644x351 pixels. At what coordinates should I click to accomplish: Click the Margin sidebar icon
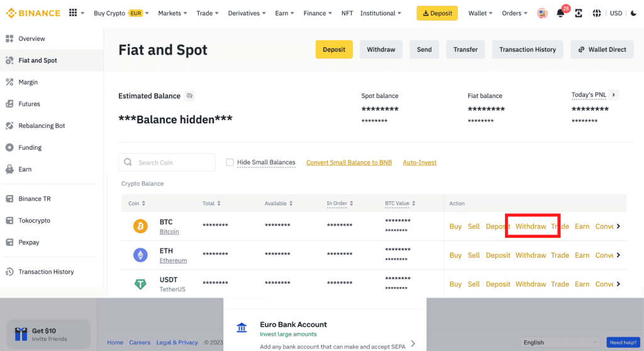(9, 82)
